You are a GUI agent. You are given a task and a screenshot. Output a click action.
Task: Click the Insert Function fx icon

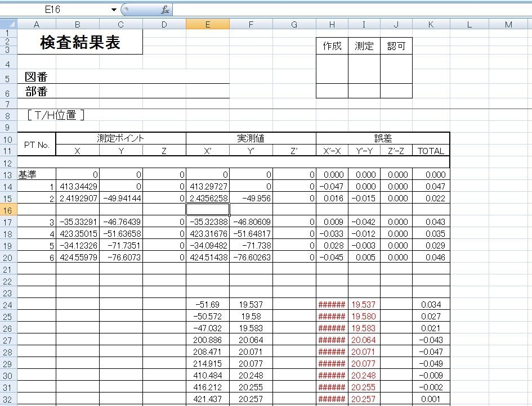pos(165,10)
